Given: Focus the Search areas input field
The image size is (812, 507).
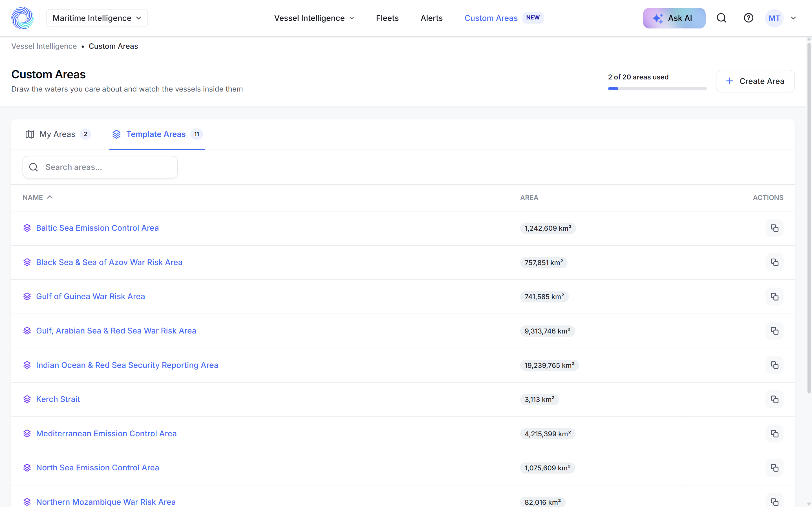Looking at the screenshot, I should tap(100, 167).
